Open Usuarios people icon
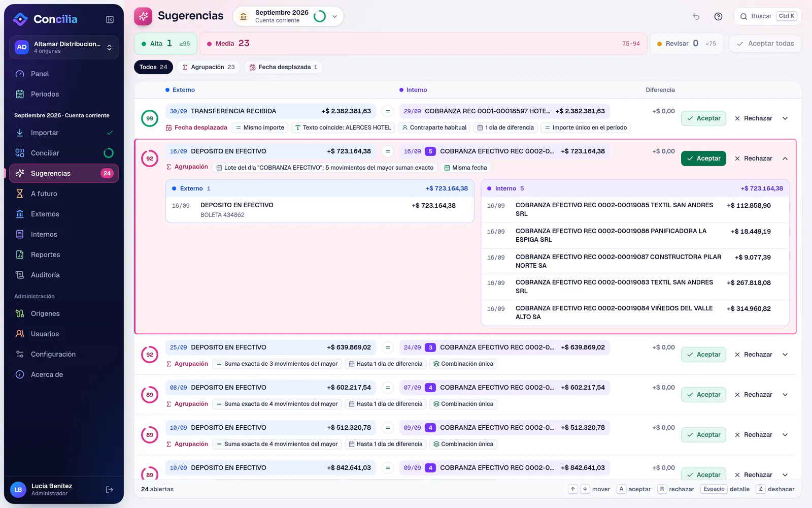 pyautogui.click(x=20, y=334)
